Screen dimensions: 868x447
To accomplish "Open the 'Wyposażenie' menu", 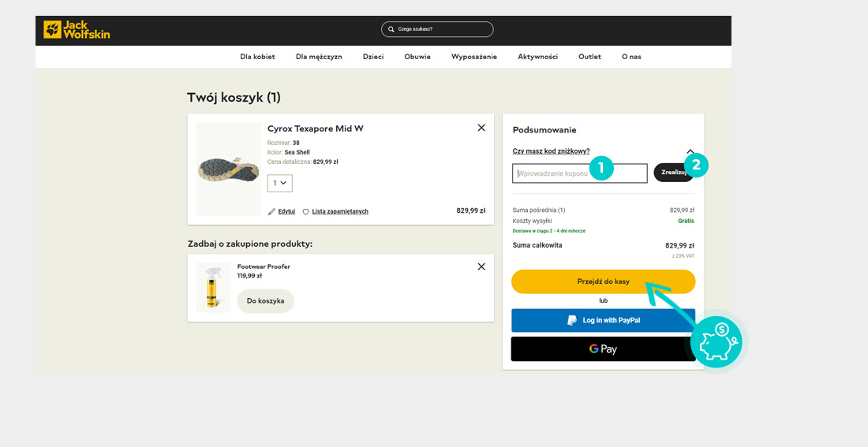I will 474,57.
